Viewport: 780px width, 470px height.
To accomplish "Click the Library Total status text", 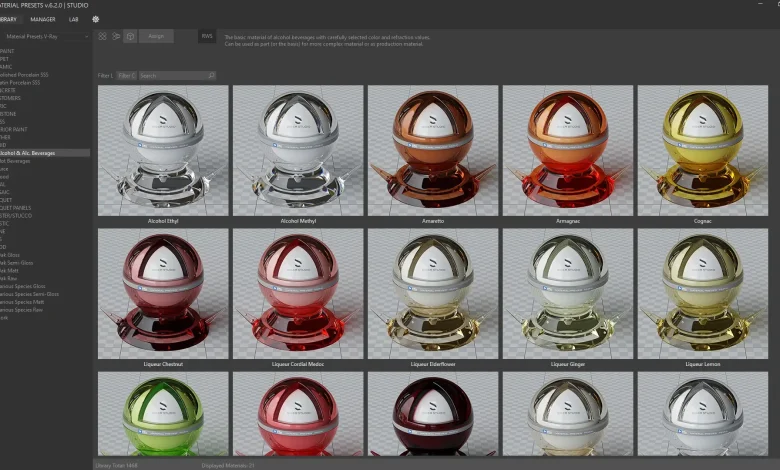I will (116, 466).
